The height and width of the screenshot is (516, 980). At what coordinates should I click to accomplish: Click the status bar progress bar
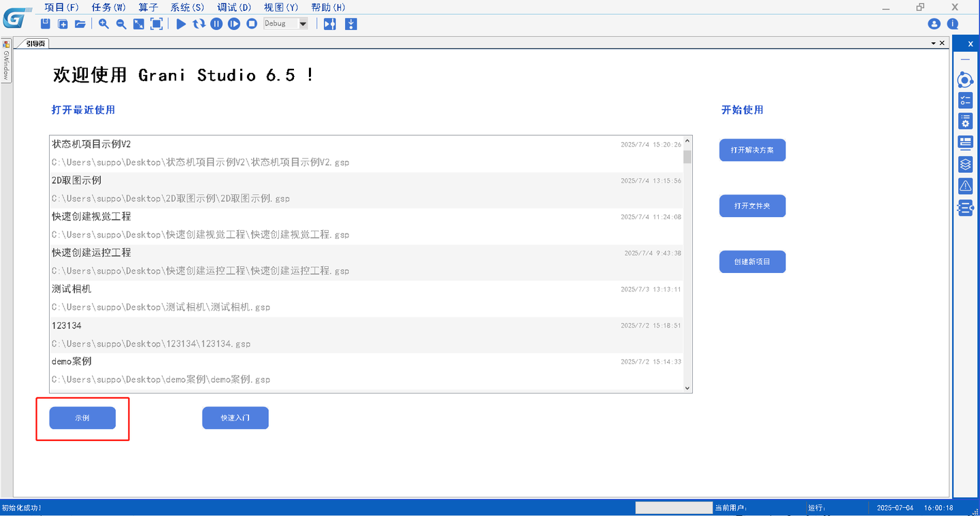[x=674, y=508]
